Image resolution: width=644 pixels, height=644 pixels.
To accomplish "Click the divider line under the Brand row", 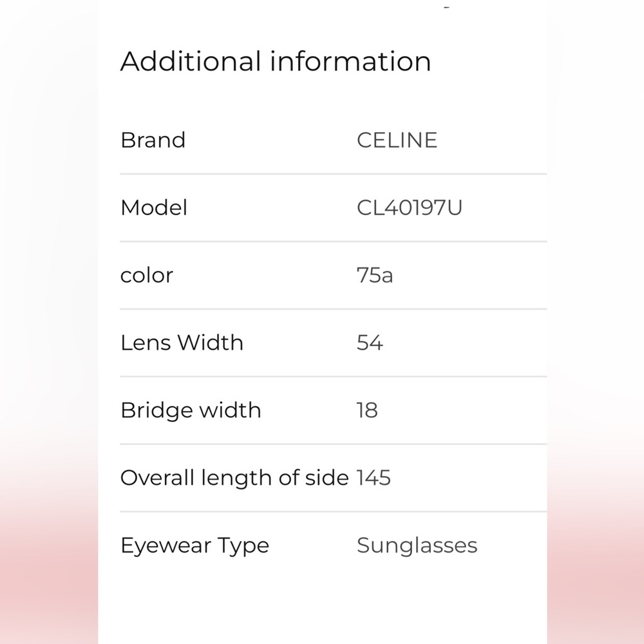I will click(334, 174).
